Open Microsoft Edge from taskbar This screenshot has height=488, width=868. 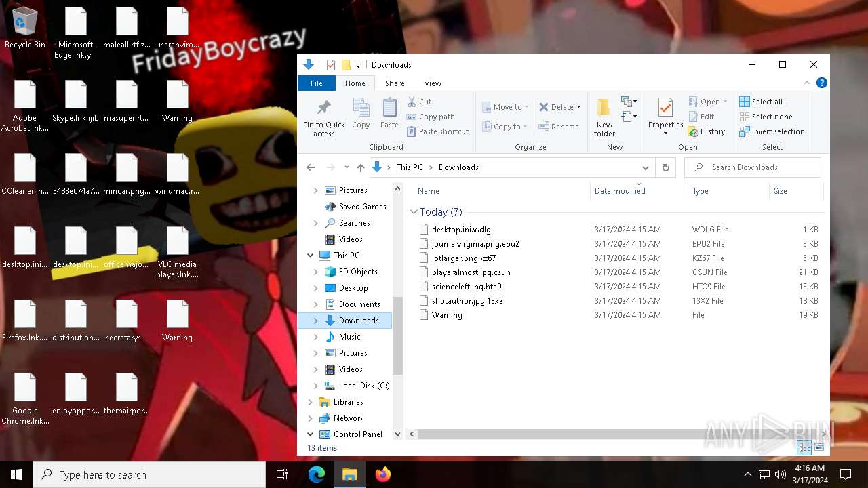(x=317, y=474)
